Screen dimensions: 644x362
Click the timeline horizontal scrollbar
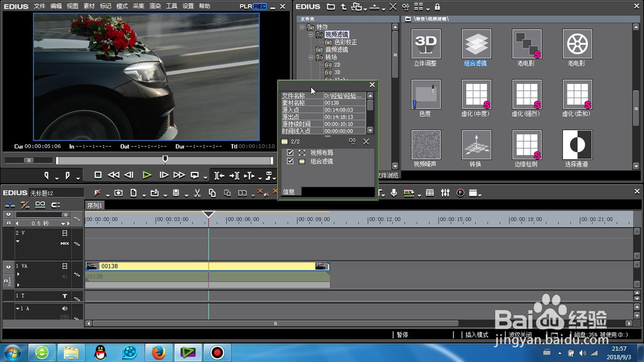coord(275,323)
